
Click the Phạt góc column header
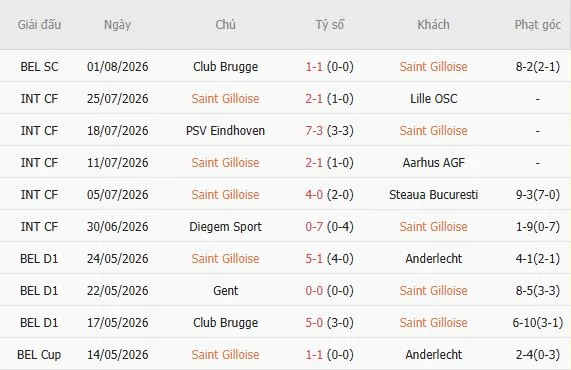click(537, 25)
